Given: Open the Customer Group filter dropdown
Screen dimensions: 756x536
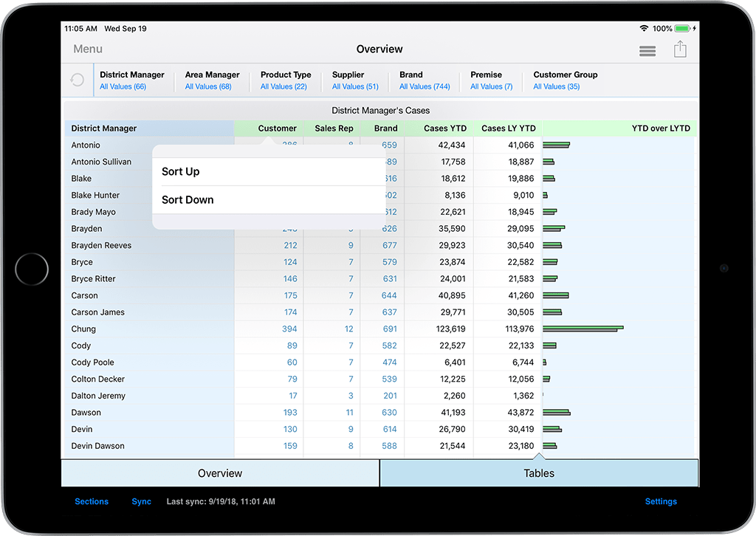Looking at the screenshot, I should pos(566,80).
